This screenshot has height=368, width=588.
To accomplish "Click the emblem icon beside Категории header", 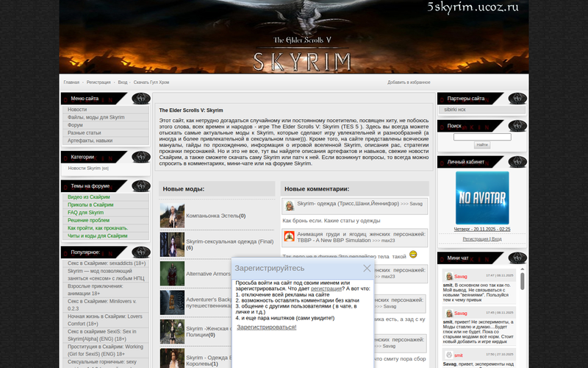I will coord(140,157).
